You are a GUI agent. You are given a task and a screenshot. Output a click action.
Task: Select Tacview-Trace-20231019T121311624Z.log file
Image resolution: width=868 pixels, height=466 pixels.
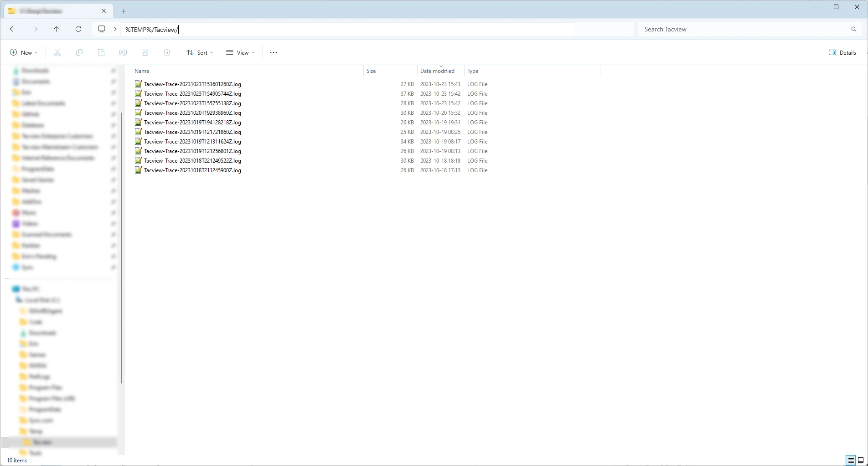192,142
